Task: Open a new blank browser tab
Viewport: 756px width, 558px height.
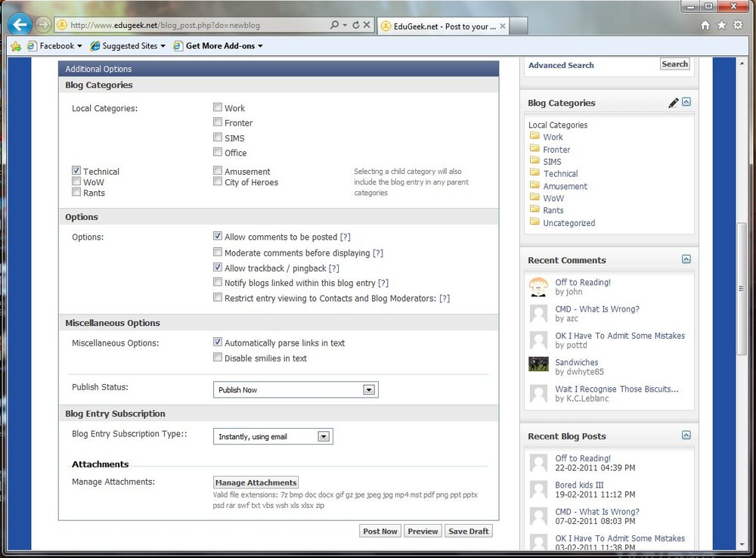Action: (519, 26)
